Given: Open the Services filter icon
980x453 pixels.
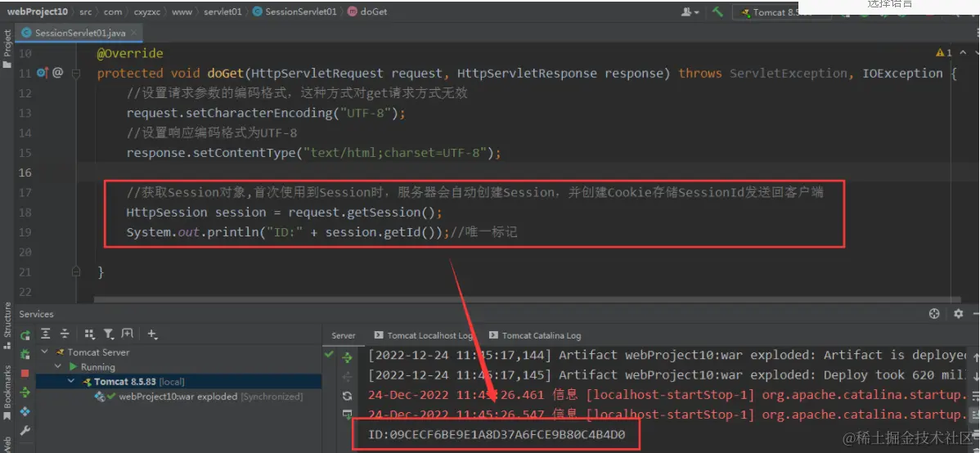Looking at the screenshot, I should pyautogui.click(x=109, y=334).
